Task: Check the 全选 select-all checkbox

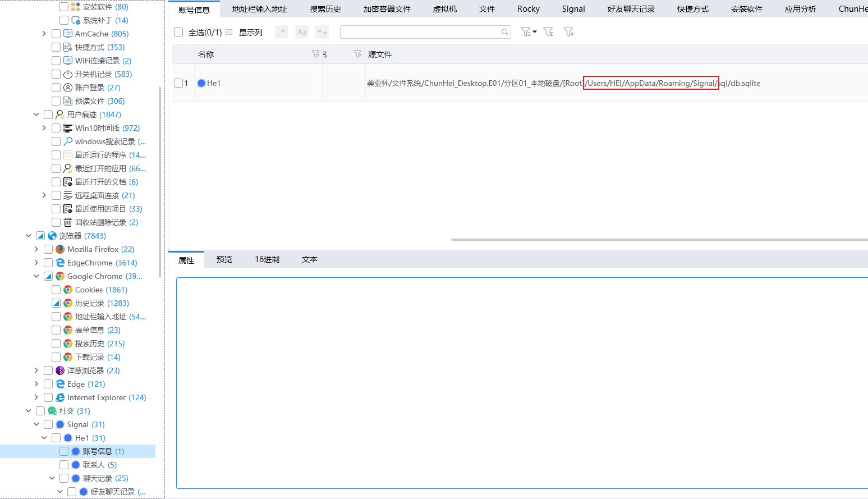Action: click(178, 32)
